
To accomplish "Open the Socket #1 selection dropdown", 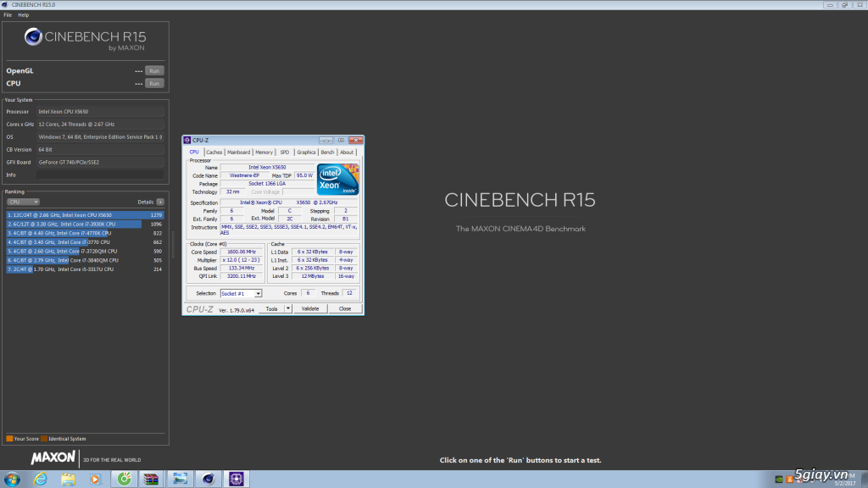I will click(x=241, y=294).
